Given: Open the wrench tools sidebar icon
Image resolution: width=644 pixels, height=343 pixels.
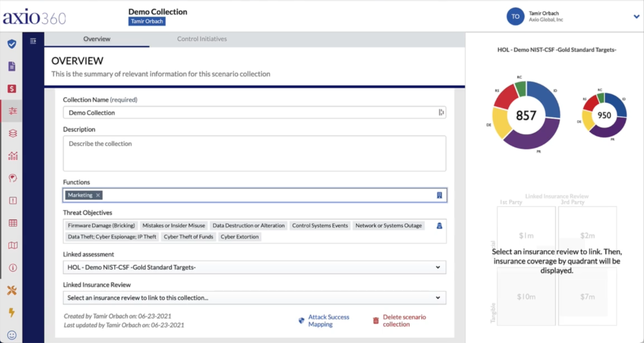Looking at the screenshot, I should [12, 290].
